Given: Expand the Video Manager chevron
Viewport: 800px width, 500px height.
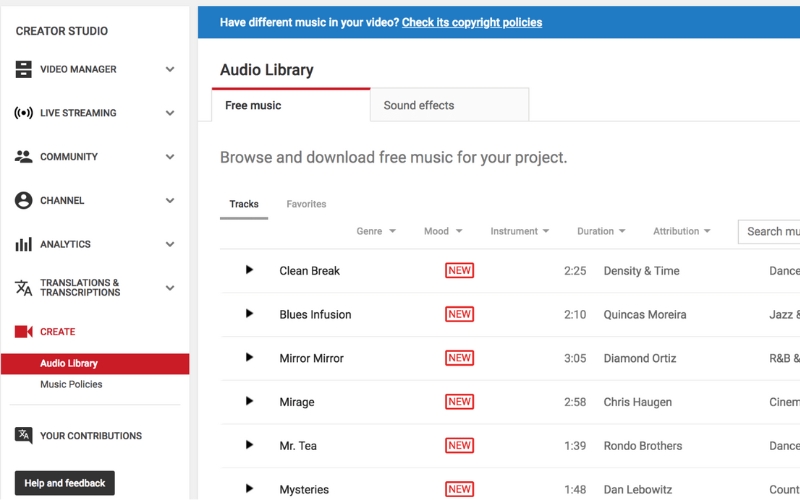Looking at the screenshot, I should click(x=170, y=69).
